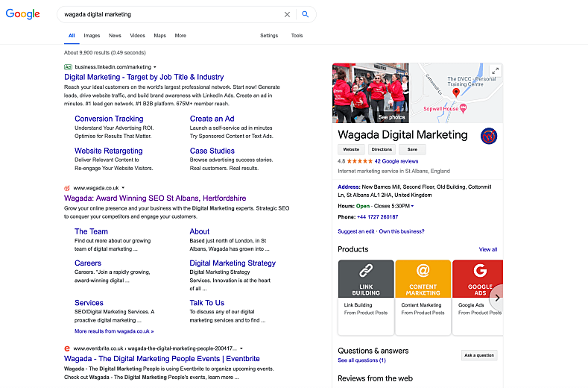Open dropdown arrow next to www.wagada.co.uk
The image size is (588, 388).
(123, 188)
